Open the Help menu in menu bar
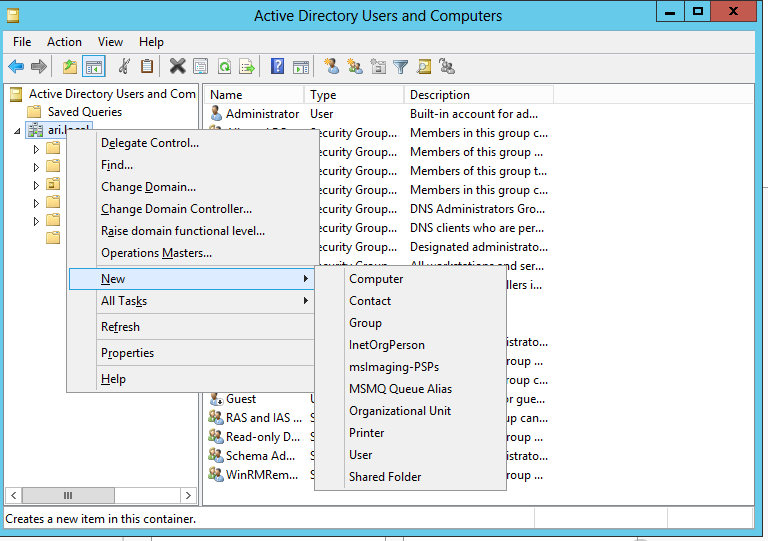Image resolution: width=768 pixels, height=541 pixels. 151,42
